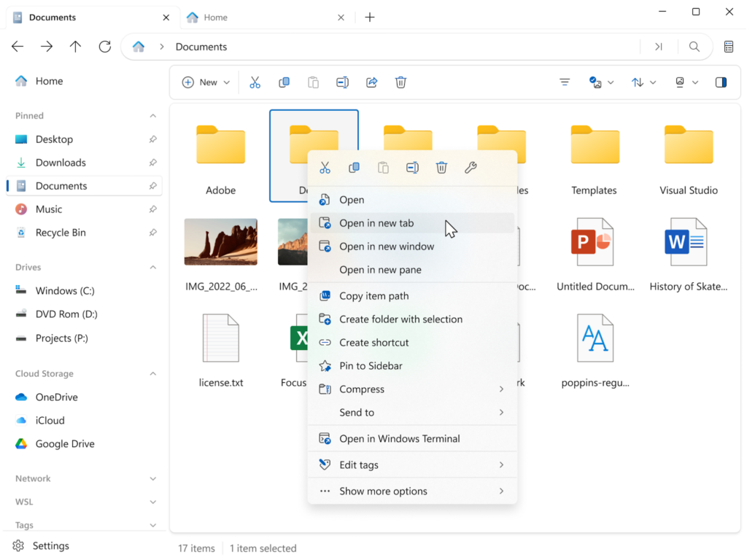Viewport: 747px width, 560px height.
Task: Collapse the Pinned sidebar section
Action: [152, 116]
